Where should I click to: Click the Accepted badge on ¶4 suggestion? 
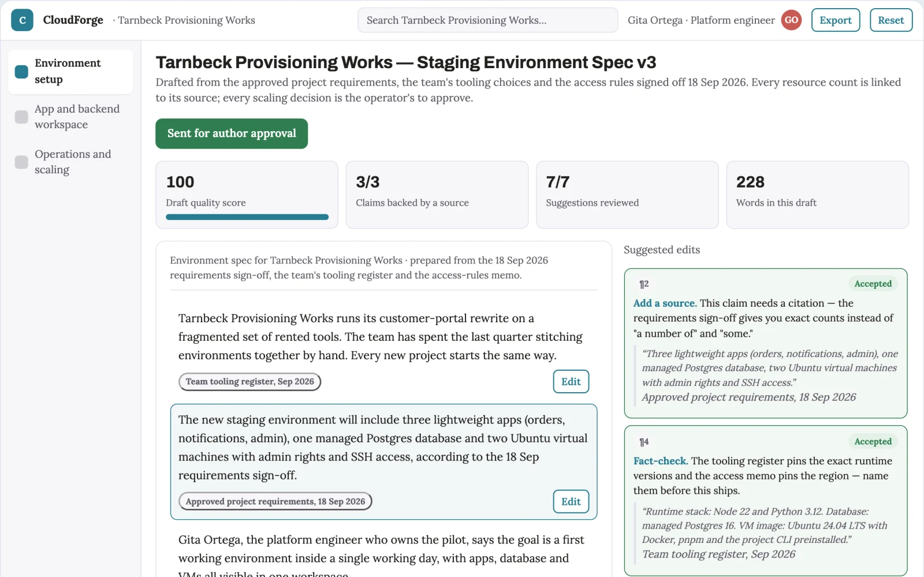[873, 441]
